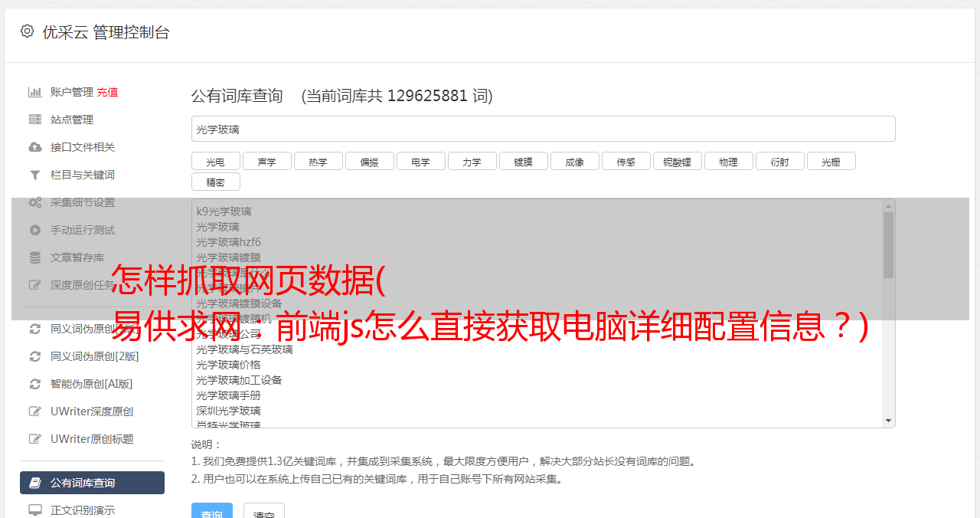Click the play-circle icon for 手动运行测试

coord(34,230)
